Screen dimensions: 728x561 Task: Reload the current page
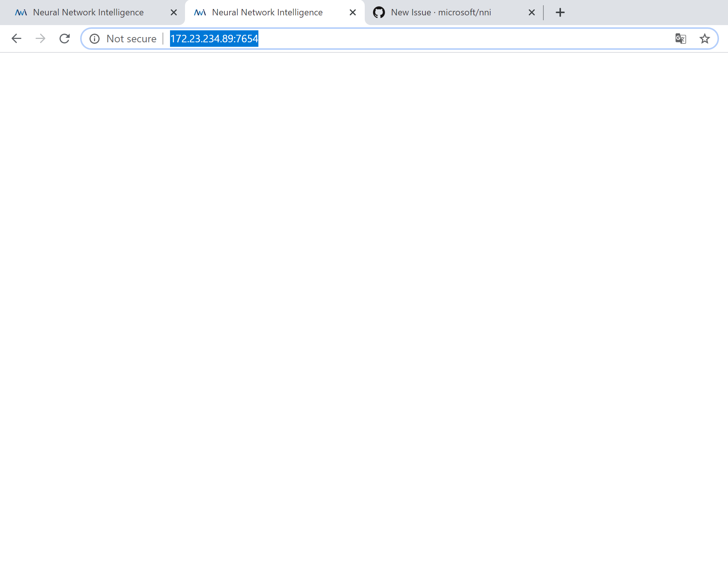click(x=64, y=38)
